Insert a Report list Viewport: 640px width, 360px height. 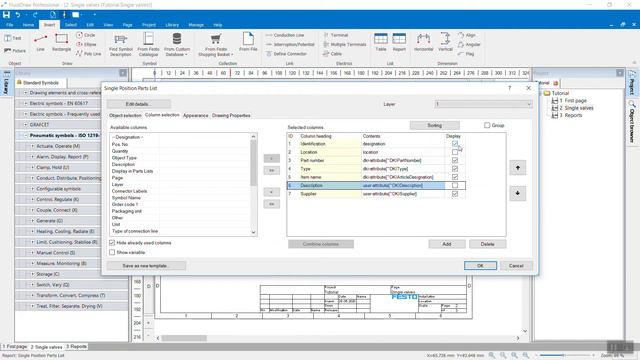click(399, 42)
